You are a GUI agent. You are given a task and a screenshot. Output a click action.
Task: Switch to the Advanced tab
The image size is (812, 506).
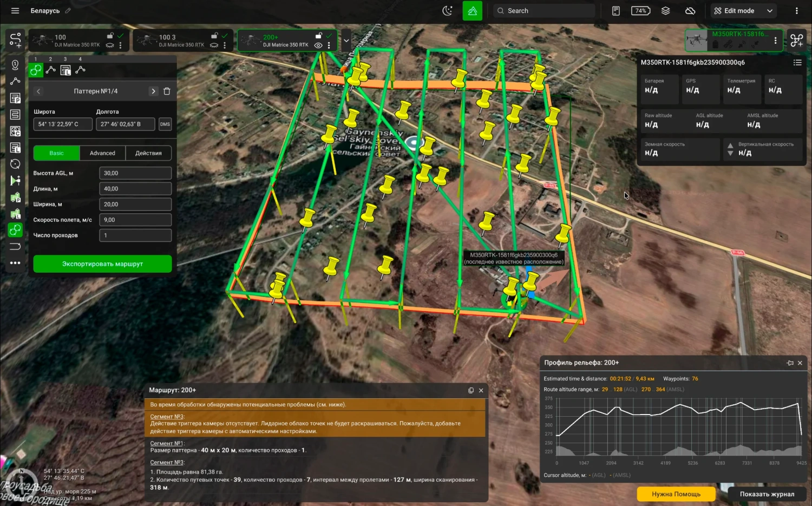(x=102, y=153)
